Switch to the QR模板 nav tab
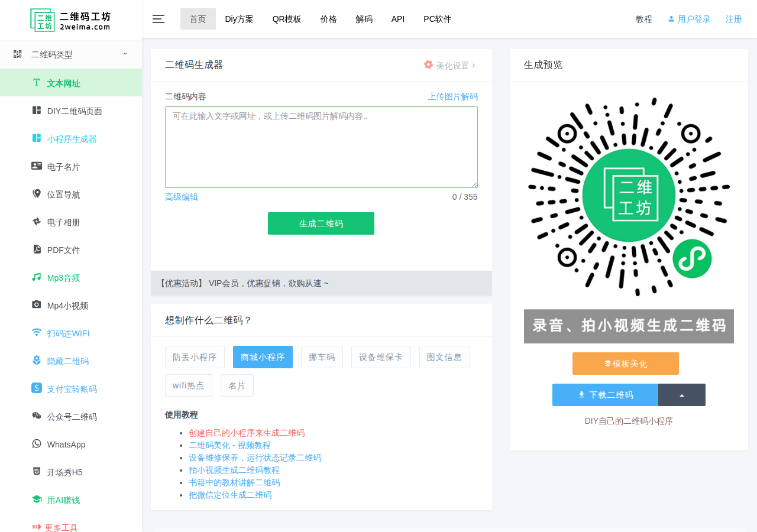The height and width of the screenshot is (532, 757). tap(287, 19)
